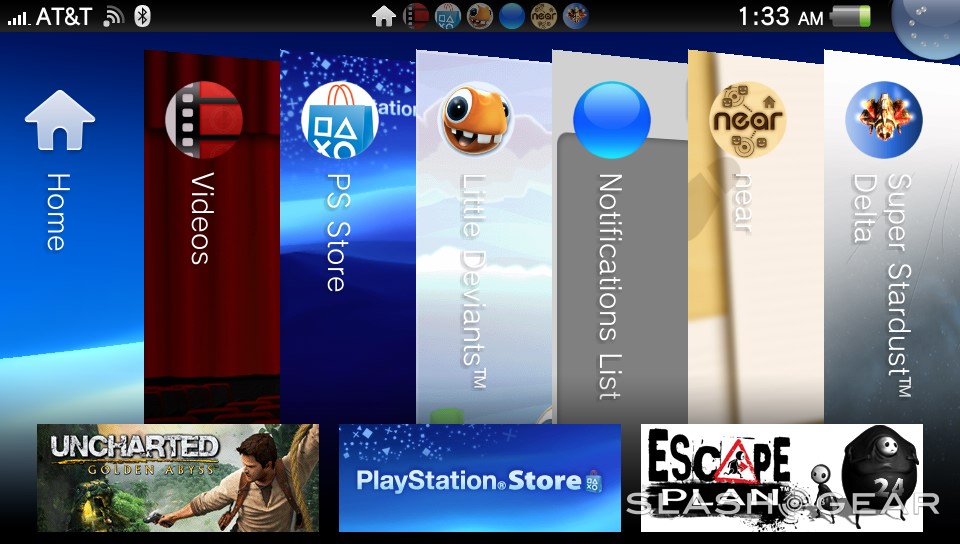This screenshot has height=544, width=960.
Task: Tap the small near icon in top bar
Action: (x=544, y=17)
